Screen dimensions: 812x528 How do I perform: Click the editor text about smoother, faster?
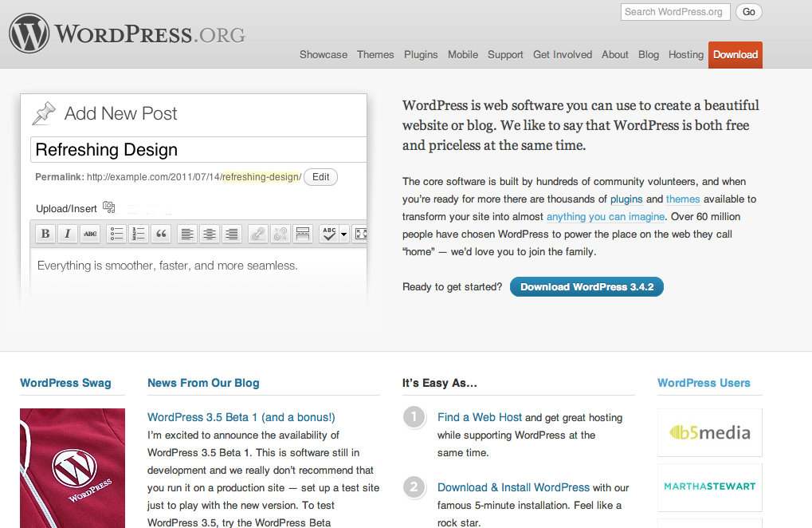click(167, 266)
